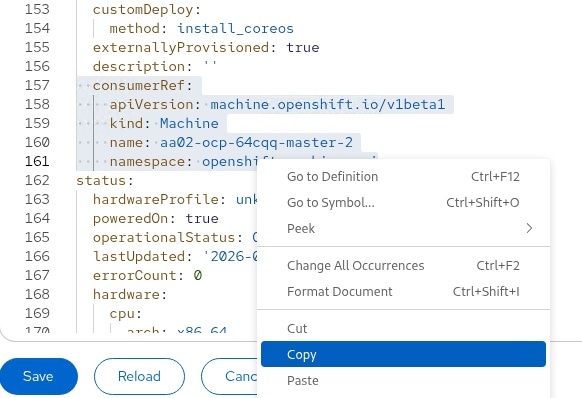The width and height of the screenshot is (582, 398).
Task: Click the errorCount key
Action: [x=134, y=275]
